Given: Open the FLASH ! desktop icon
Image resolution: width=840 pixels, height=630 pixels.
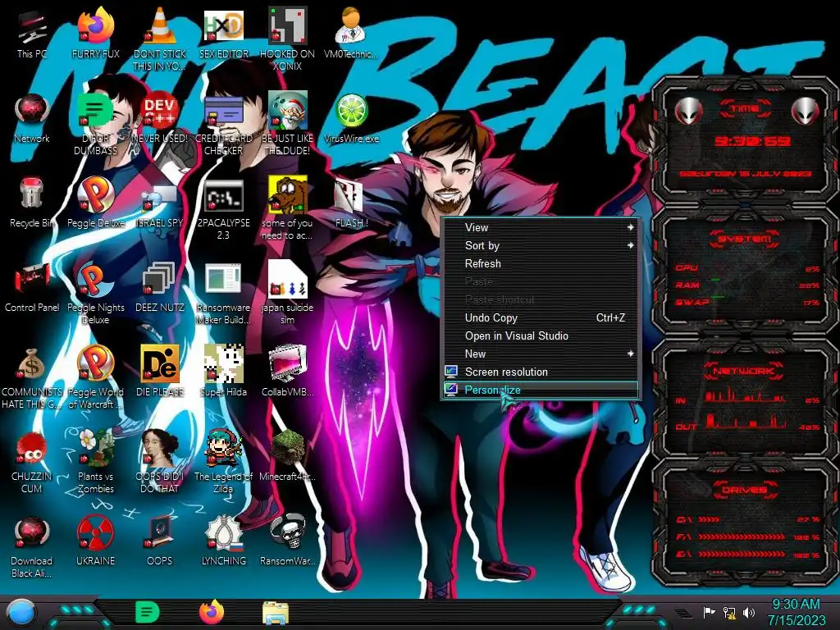Looking at the screenshot, I should click(351, 202).
